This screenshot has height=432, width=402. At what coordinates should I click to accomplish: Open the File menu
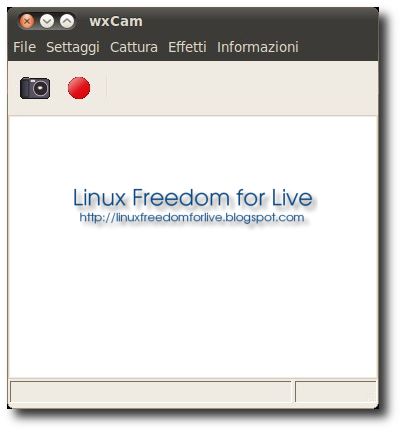[x=24, y=47]
